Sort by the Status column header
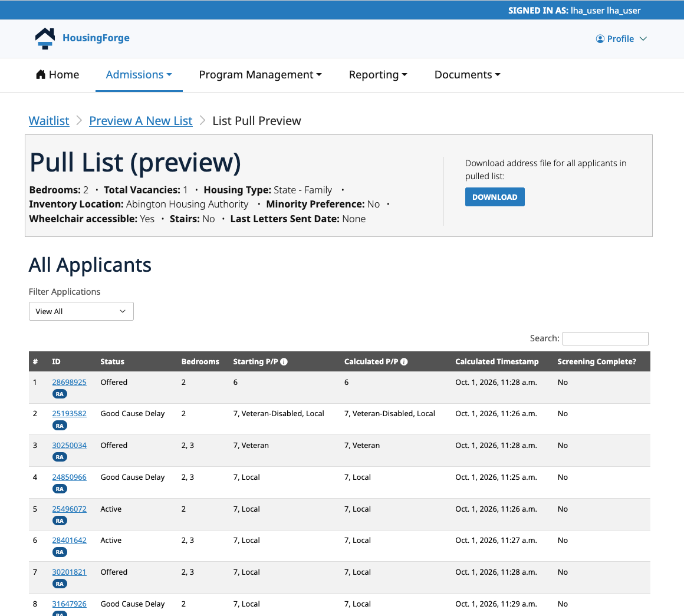This screenshot has width=684, height=616. (113, 362)
